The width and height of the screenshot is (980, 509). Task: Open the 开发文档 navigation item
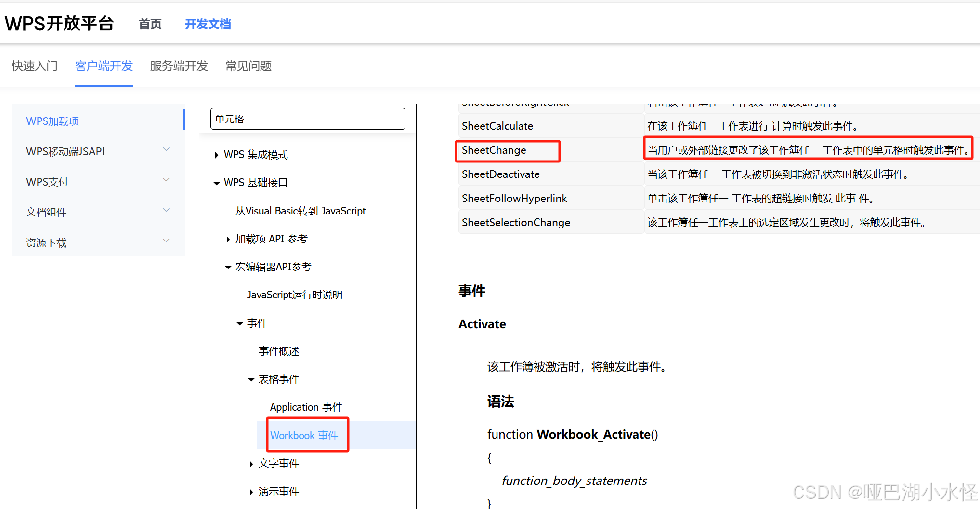point(208,24)
